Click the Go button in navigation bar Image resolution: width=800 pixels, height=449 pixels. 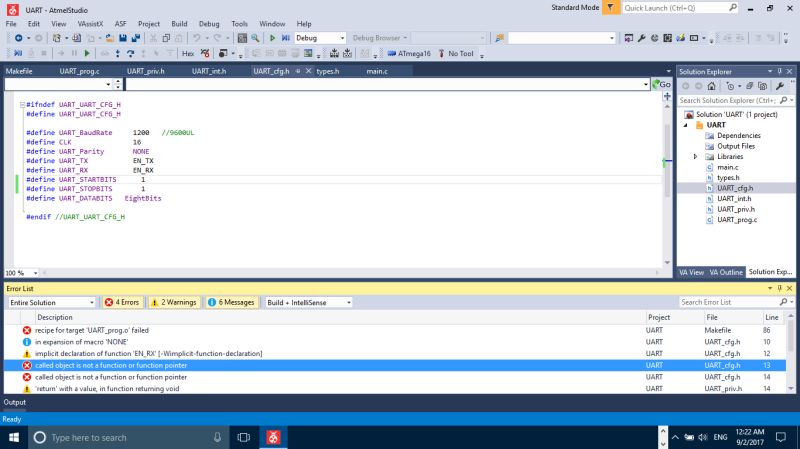click(x=661, y=84)
